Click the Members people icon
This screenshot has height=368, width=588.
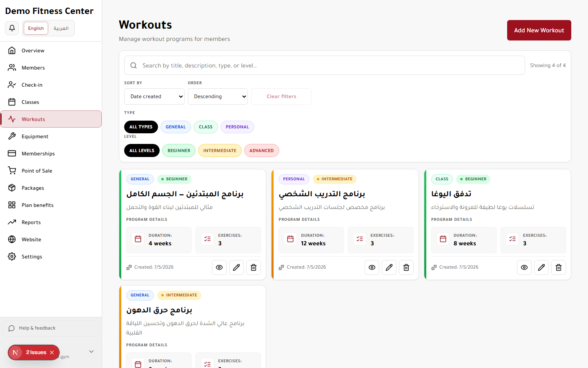click(x=12, y=68)
